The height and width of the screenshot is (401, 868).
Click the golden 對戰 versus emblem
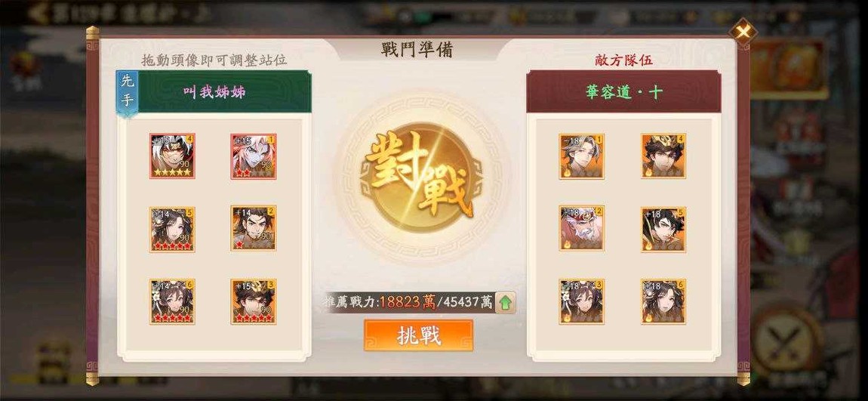pos(418,175)
